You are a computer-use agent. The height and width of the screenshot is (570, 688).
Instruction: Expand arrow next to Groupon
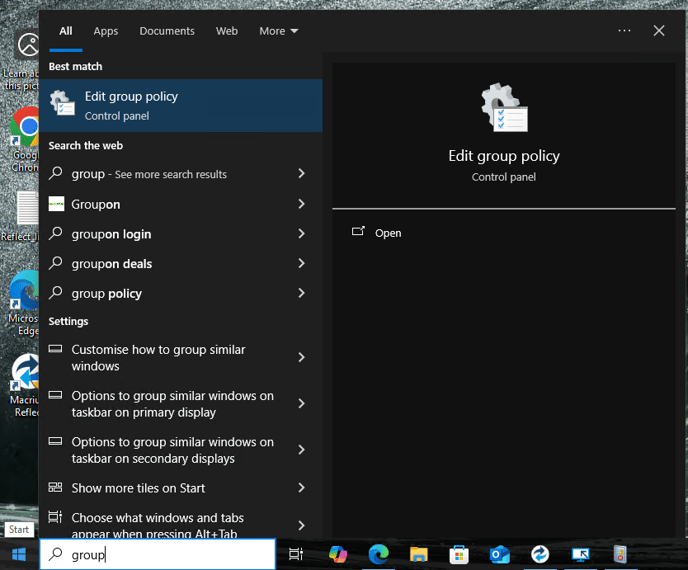(x=301, y=204)
